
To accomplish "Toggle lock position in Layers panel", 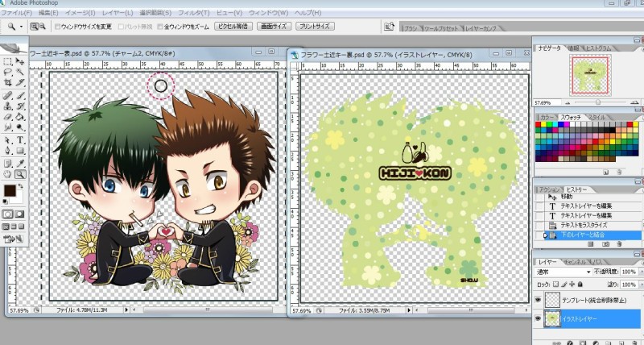I will 572,285.
